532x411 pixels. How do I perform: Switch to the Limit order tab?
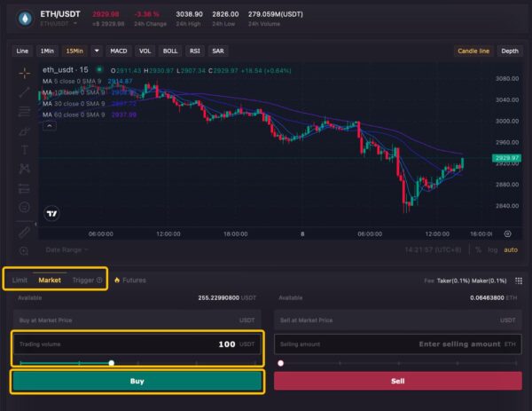pyautogui.click(x=20, y=281)
